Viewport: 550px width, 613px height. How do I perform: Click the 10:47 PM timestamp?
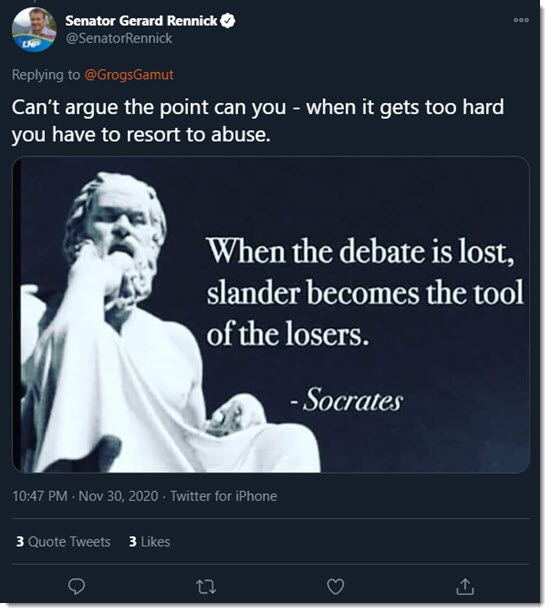pyautogui.click(x=40, y=496)
